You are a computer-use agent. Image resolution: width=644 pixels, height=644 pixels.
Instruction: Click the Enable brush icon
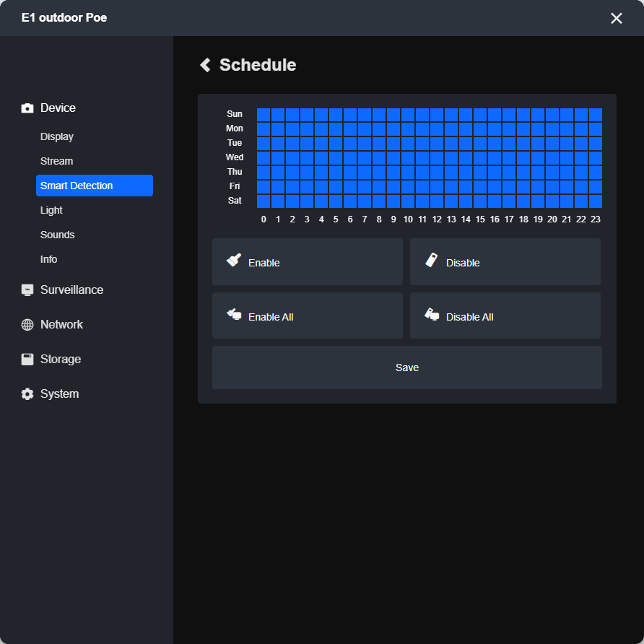[x=234, y=260]
